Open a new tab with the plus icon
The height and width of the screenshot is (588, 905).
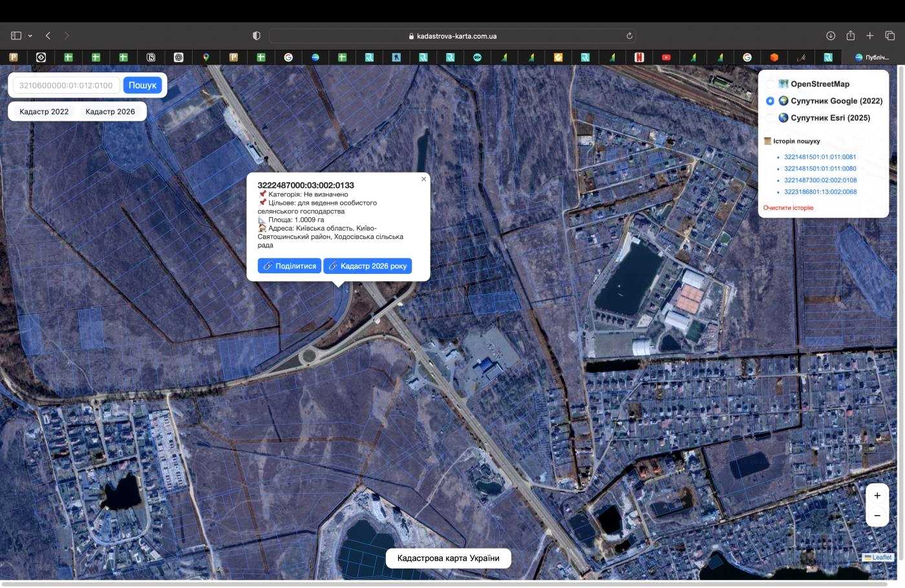coord(870,36)
